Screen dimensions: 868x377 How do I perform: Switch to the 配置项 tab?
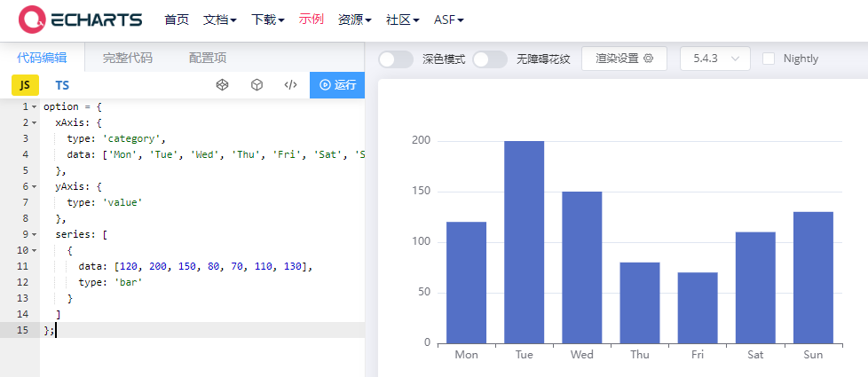point(208,58)
